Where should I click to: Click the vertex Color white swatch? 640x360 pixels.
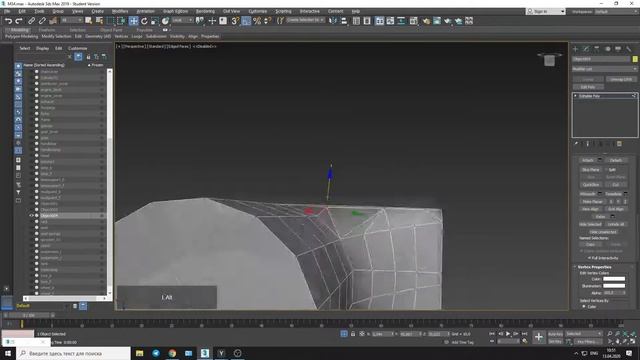pyautogui.click(x=614, y=279)
